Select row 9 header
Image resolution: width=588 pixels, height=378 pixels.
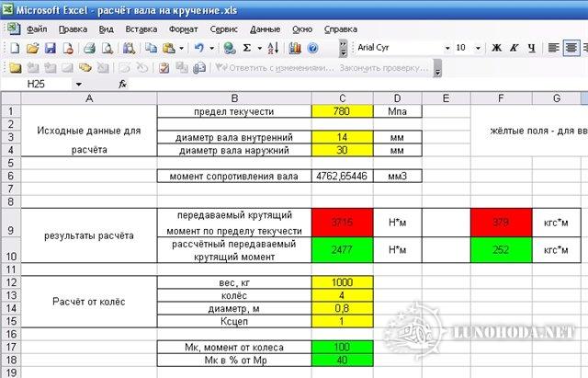pos(9,230)
